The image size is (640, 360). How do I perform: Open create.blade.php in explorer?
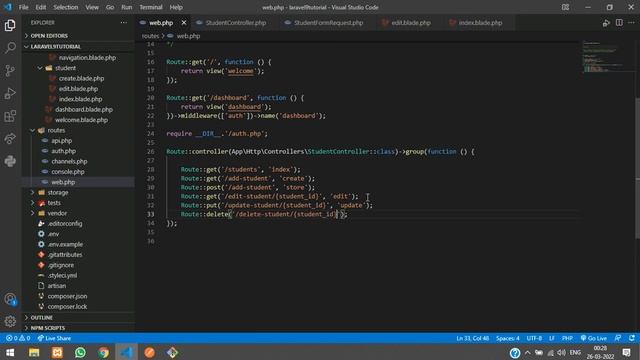[81, 78]
